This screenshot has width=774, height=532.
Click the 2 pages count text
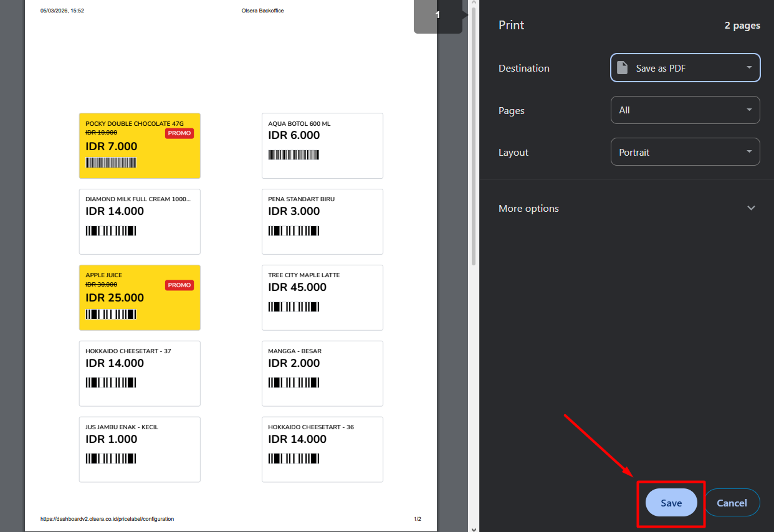coord(742,26)
